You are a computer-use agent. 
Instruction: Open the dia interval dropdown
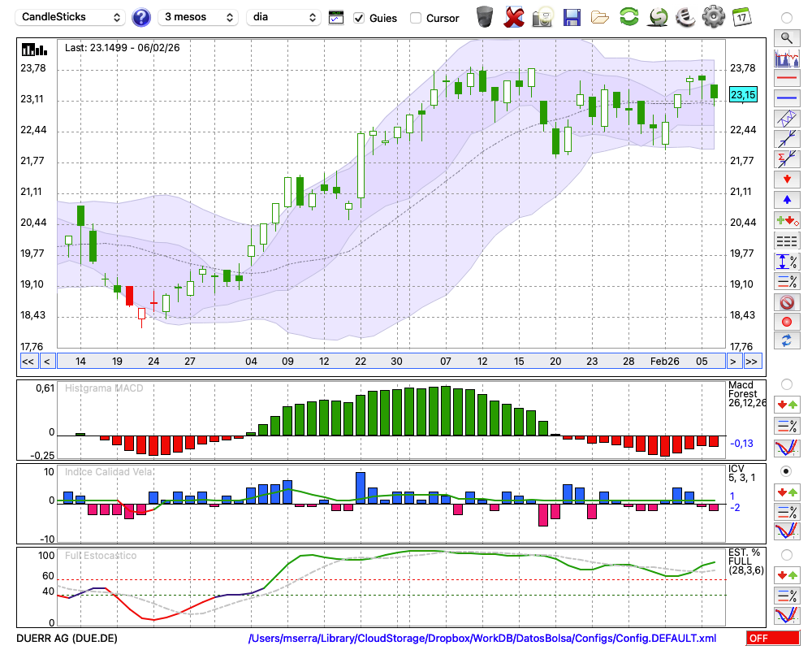point(283,17)
